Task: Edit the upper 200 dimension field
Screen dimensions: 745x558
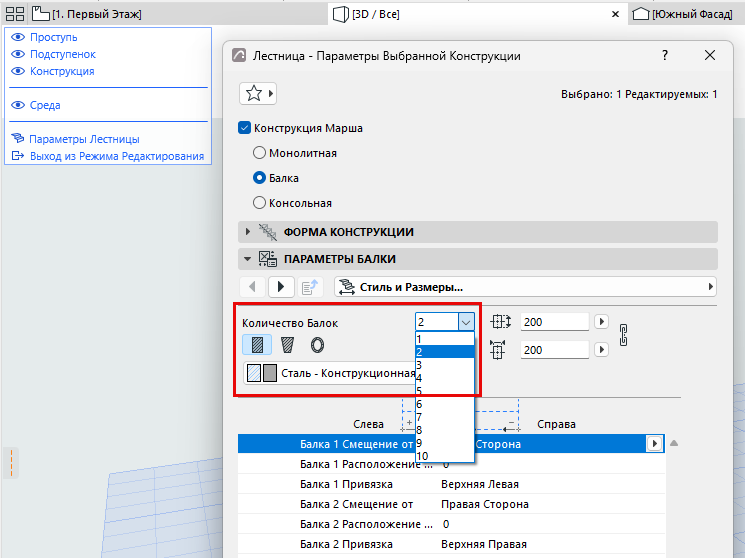Action: [x=554, y=322]
